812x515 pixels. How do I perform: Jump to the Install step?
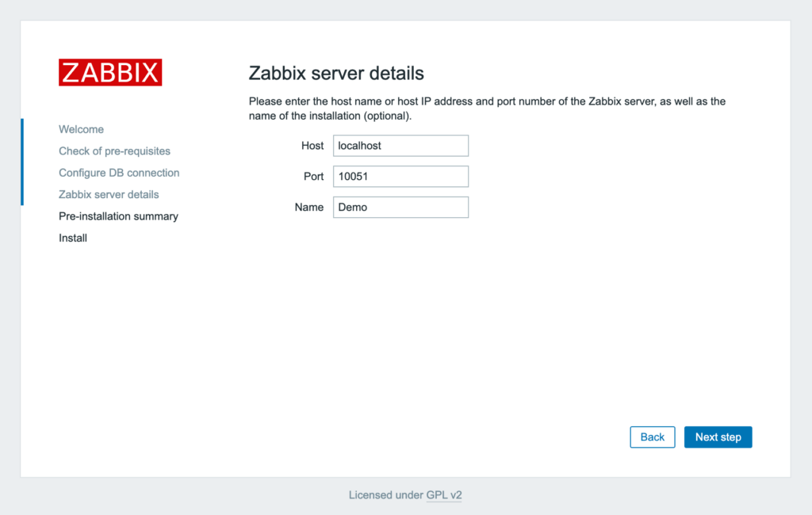click(x=72, y=238)
